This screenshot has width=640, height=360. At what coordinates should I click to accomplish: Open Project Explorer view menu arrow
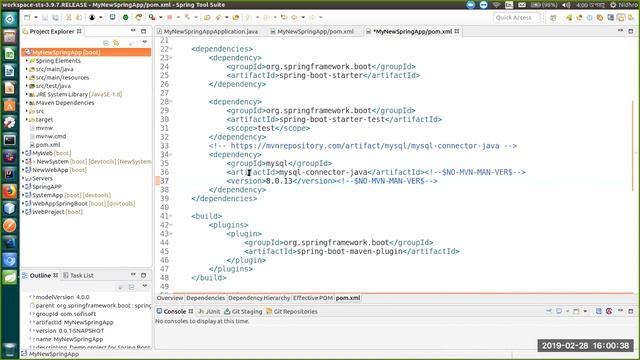click(144, 42)
